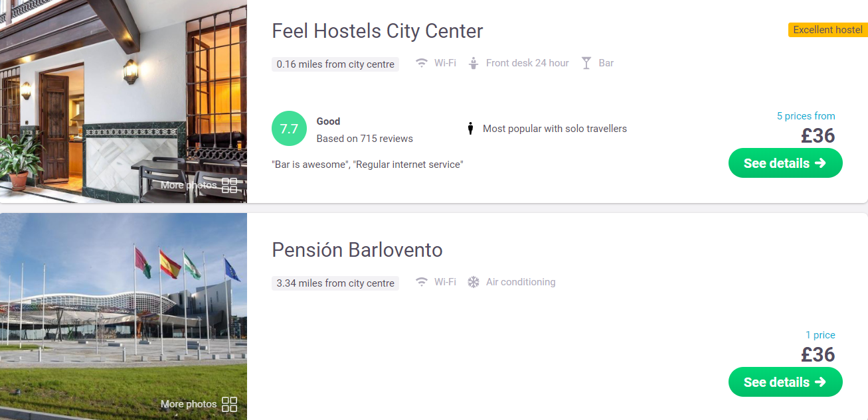
Task: Open the Feel Hostels courtyard photo
Action: (124, 101)
